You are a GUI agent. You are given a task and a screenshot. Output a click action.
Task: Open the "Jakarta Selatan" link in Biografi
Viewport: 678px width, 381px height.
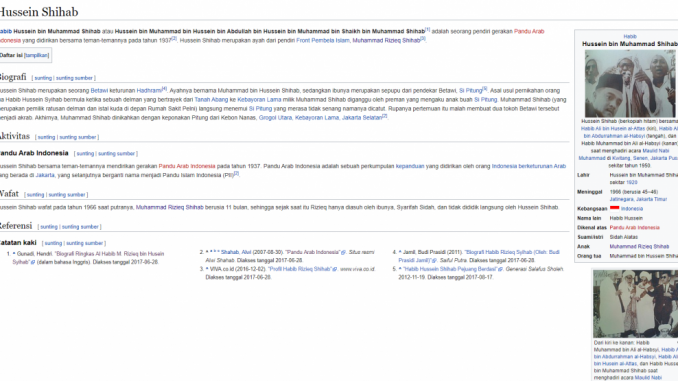point(362,118)
